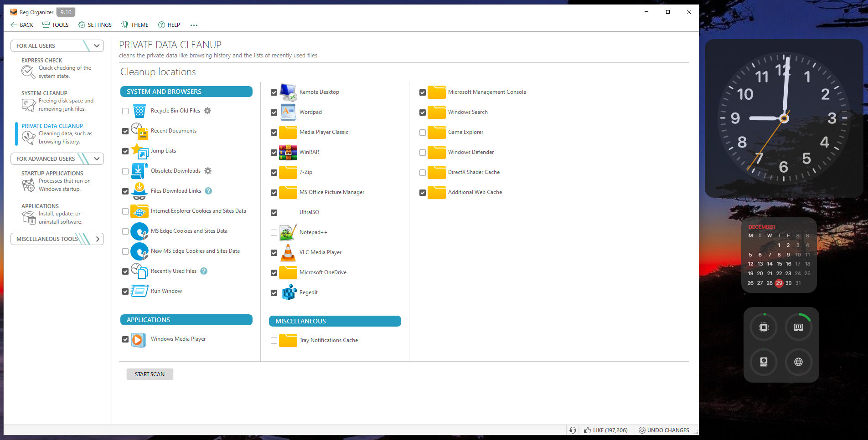Click the System and Browsers header
Screen dimensions: 868x440
coord(186,92)
